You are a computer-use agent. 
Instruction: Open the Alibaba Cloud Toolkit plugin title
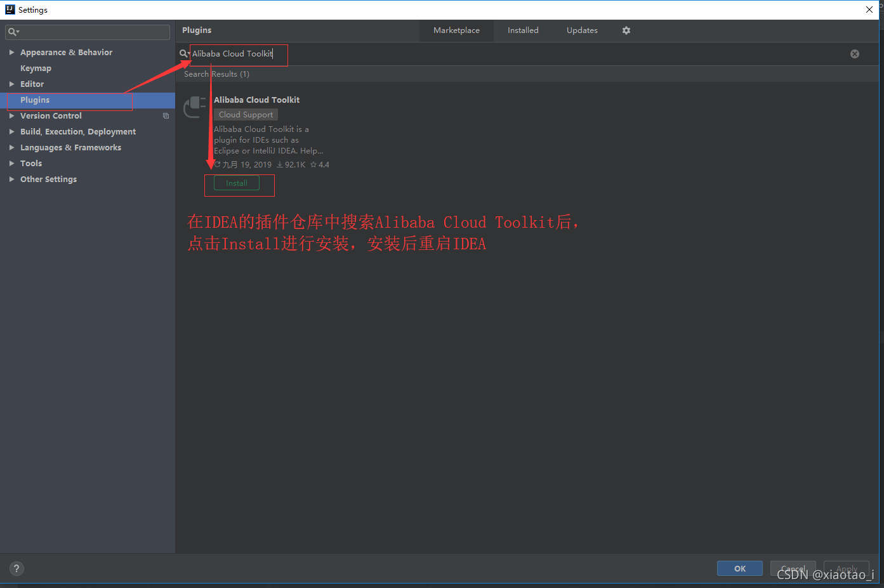256,100
